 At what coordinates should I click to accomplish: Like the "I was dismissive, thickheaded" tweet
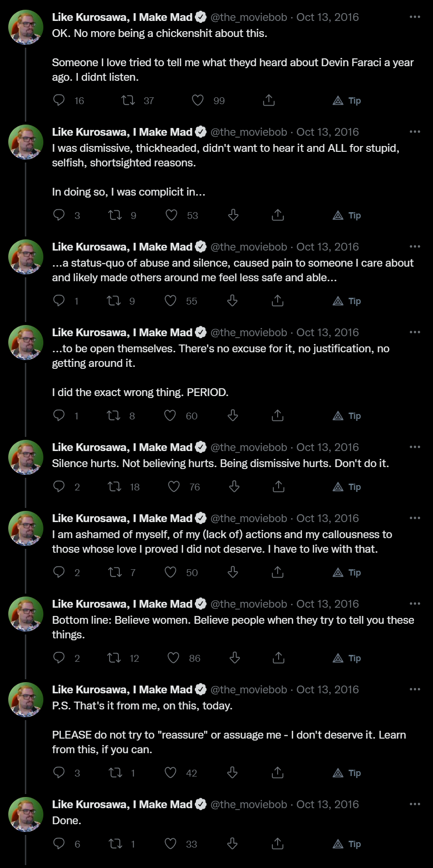click(x=171, y=215)
